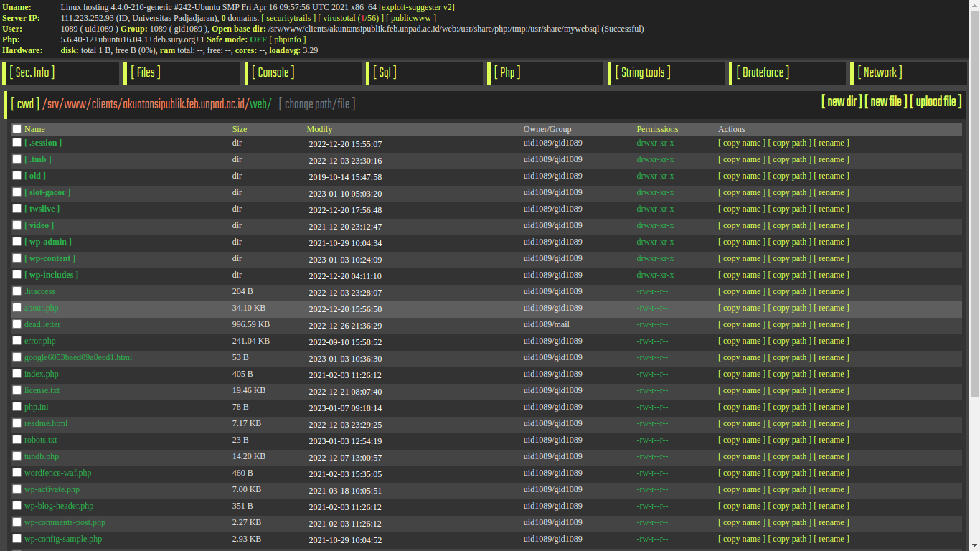Click the Modify column header
This screenshot has height=551, width=980.
(x=319, y=129)
